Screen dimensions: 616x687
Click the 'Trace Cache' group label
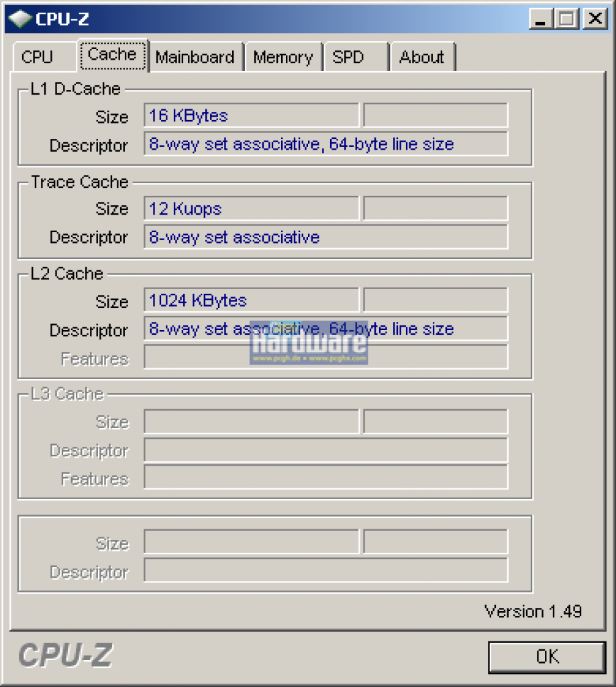(80, 182)
